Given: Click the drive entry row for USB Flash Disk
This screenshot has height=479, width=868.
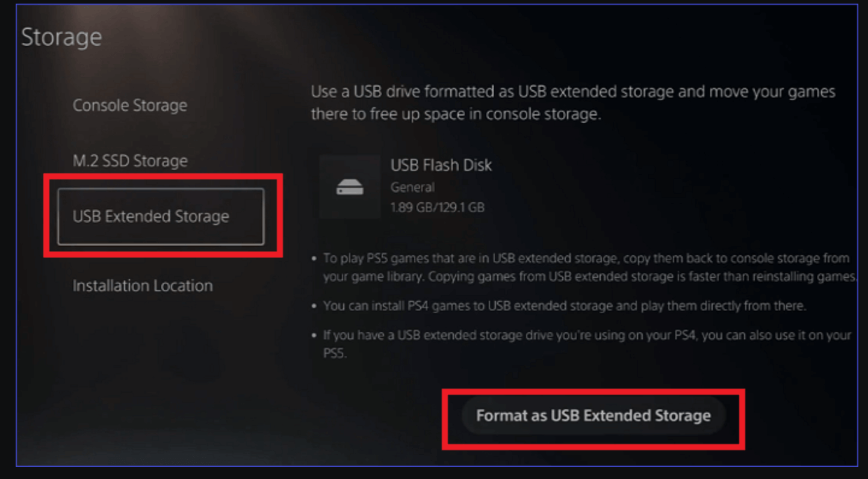Looking at the screenshot, I should pyautogui.click(x=421, y=184).
